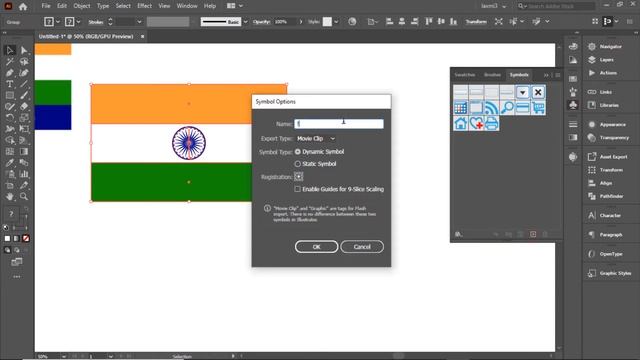Select the Hand tool
This screenshot has height=360, width=640.
[10, 196]
